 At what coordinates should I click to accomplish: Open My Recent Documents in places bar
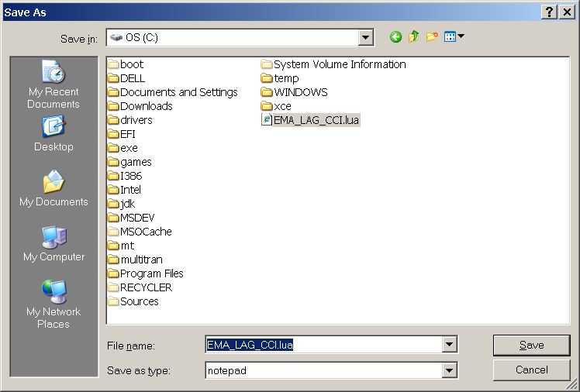[x=54, y=84]
